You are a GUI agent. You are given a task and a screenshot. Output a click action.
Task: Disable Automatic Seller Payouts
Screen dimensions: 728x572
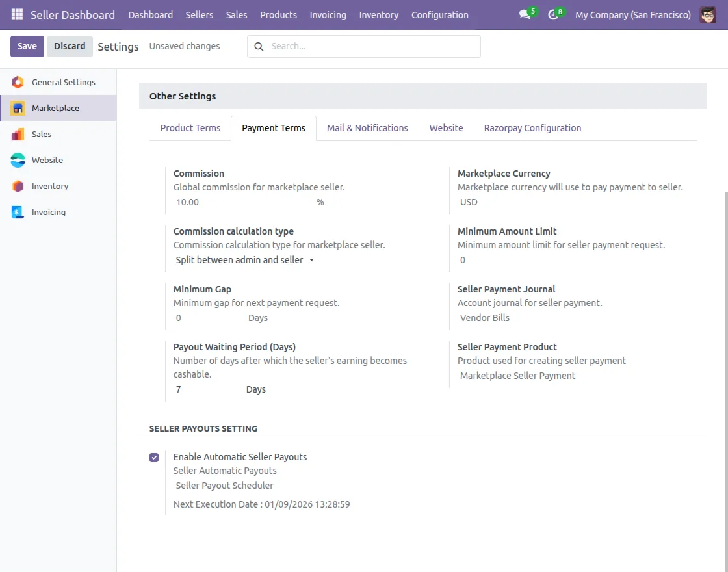click(x=154, y=457)
